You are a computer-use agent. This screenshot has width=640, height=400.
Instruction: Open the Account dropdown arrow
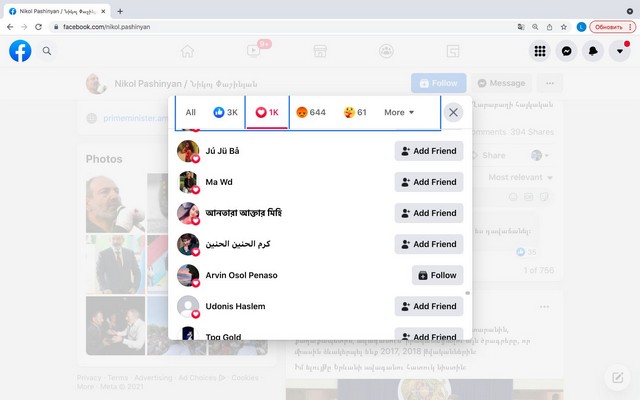[x=620, y=51]
